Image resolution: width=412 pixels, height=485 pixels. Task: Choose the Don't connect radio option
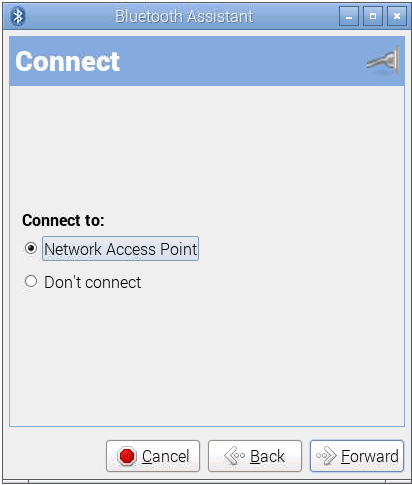tap(31, 281)
